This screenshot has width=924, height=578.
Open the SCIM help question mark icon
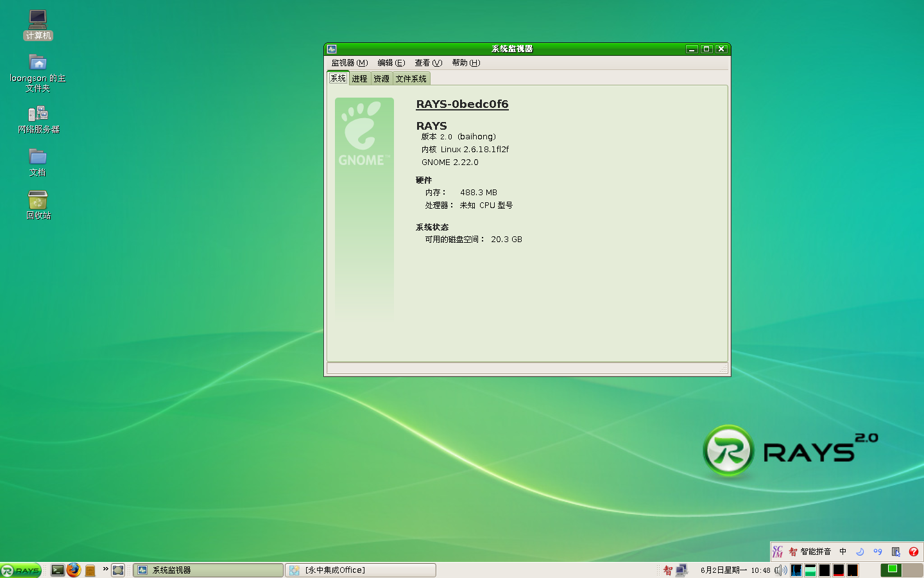(x=914, y=552)
